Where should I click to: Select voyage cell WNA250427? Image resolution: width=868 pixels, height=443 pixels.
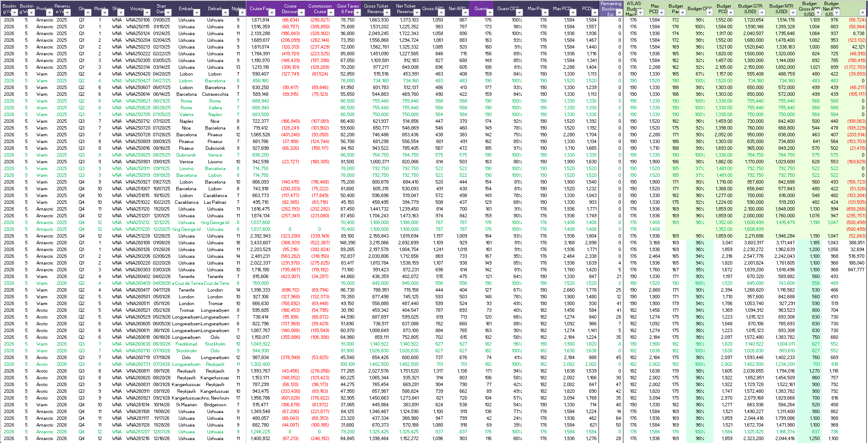tap(138, 81)
